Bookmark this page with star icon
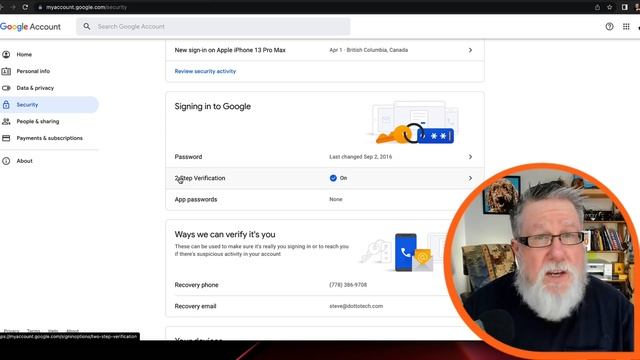The height and width of the screenshot is (360, 640). pyautogui.click(x=609, y=7)
